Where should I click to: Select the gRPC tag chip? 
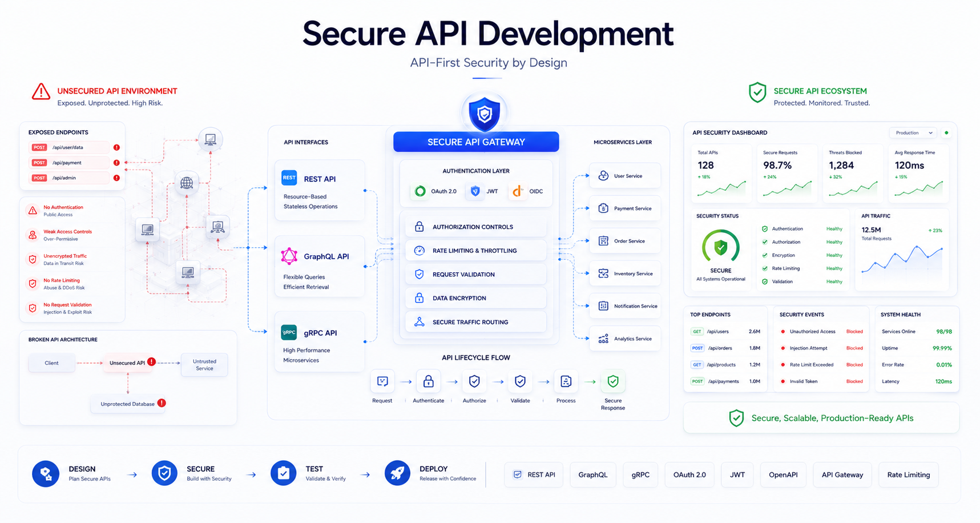[640, 474]
